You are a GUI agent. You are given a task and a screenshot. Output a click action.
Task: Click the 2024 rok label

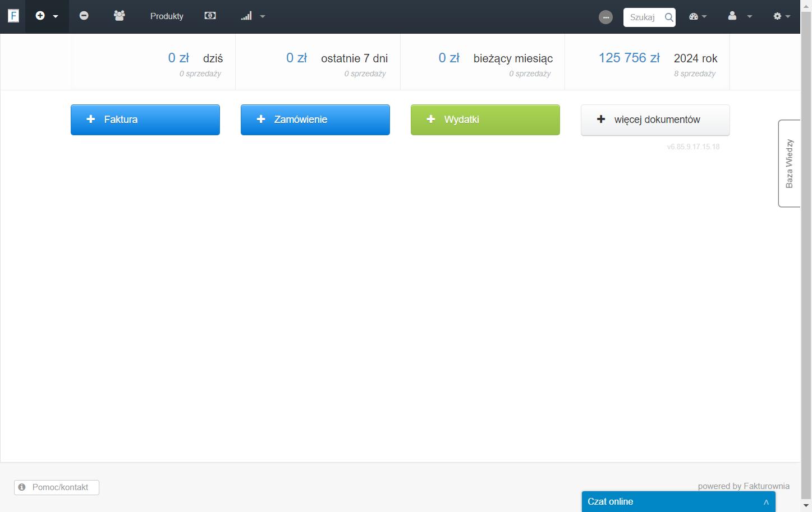[696, 58]
